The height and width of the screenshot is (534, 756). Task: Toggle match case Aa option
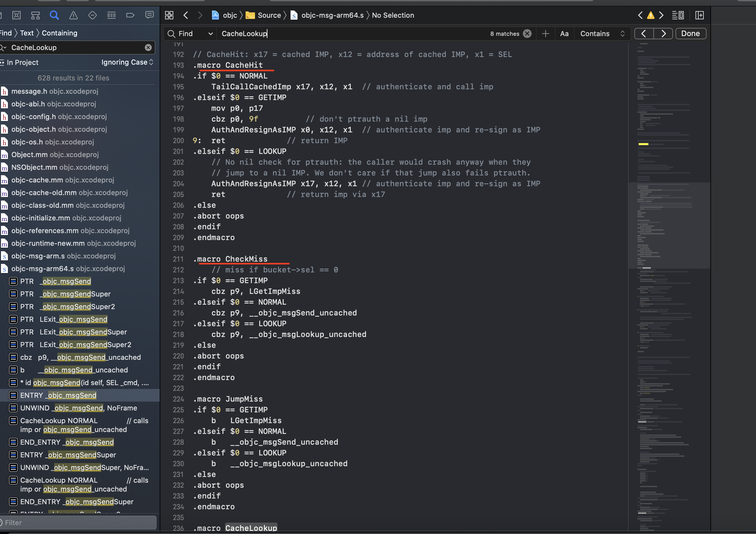(x=564, y=34)
